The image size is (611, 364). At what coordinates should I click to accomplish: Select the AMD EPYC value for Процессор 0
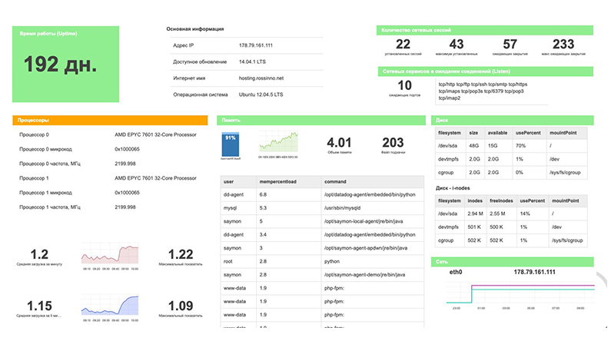[155, 134]
